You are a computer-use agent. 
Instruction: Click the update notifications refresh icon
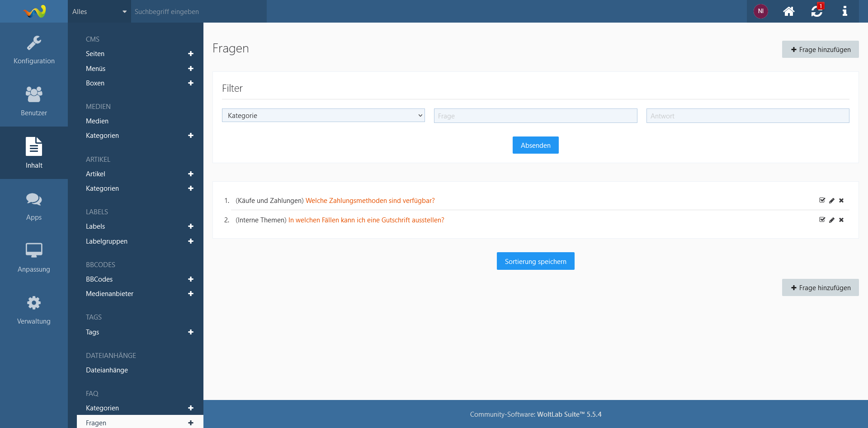coord(816,11)
